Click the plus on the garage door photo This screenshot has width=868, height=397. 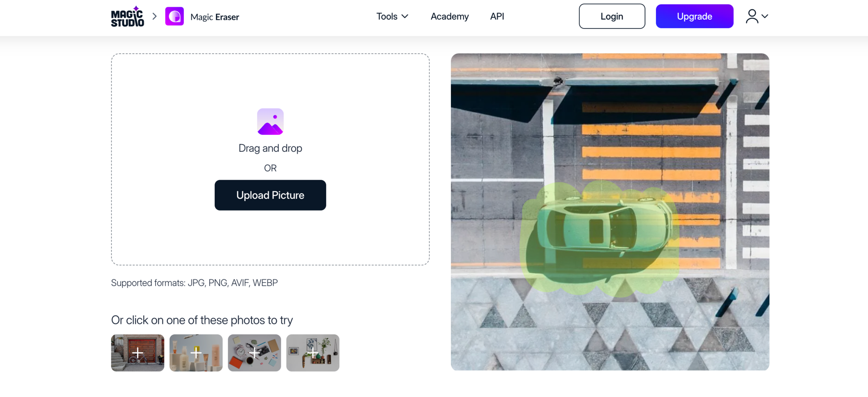point(137,353)
